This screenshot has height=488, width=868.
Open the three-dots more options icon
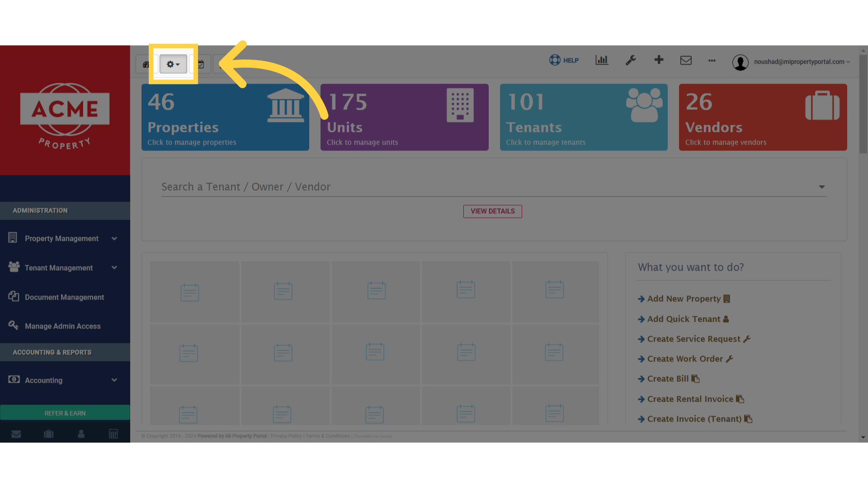tap(712, 61)
